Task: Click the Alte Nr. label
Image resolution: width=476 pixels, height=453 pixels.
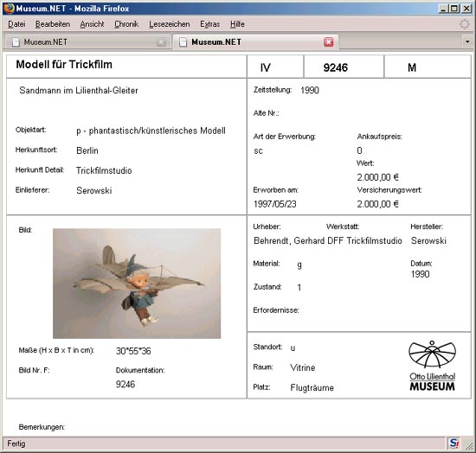Action: click(267, 113)
